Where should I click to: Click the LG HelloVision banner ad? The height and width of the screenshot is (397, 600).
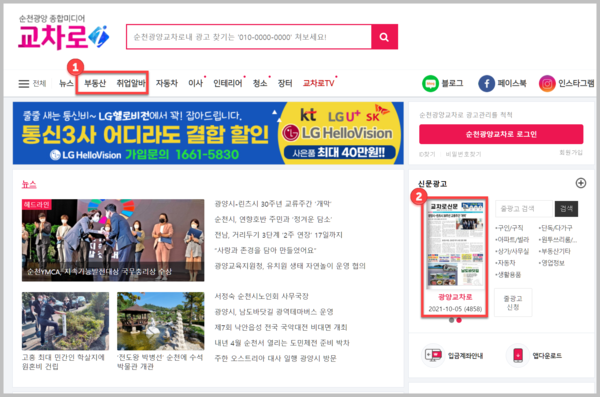click(x=208, y=133)
